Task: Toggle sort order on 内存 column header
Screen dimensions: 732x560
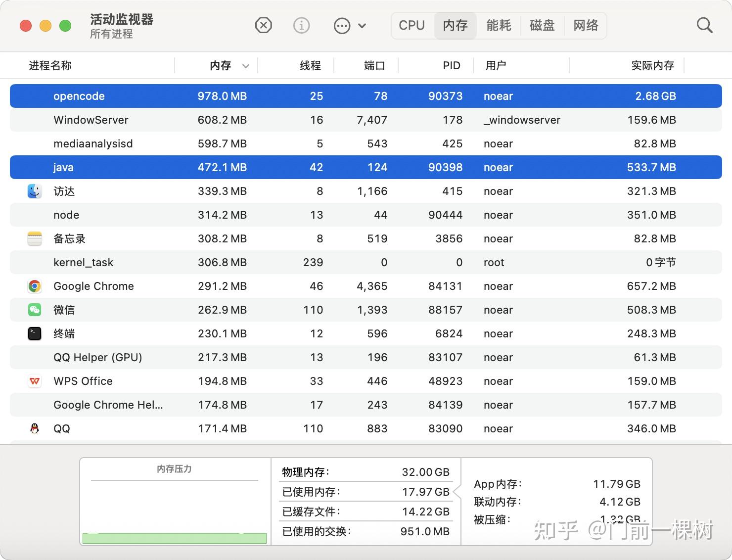Action: [x=217, y=65]
